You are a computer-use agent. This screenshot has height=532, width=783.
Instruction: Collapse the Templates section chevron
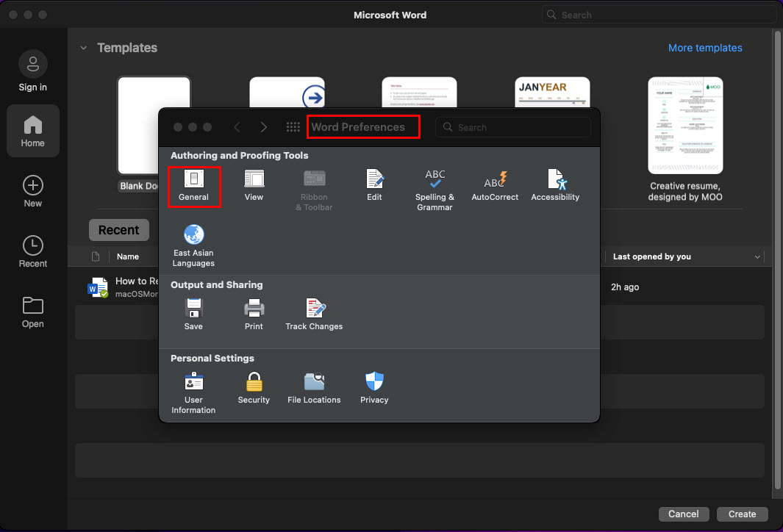tap(83, 48)
